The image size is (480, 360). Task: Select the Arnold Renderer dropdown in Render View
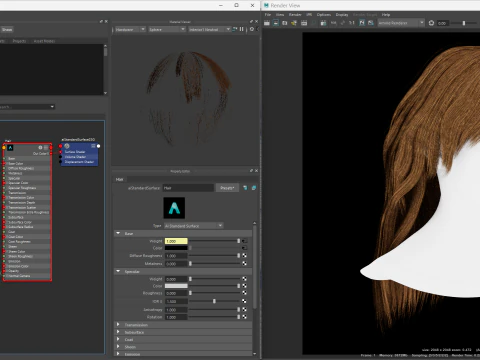[x=401, y=23]
